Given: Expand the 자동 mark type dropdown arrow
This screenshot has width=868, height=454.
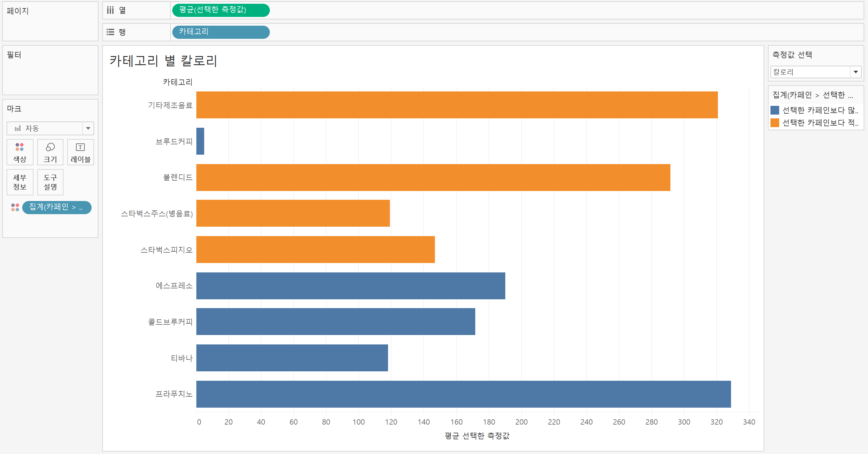Looking at the screenshot, I should [88, 128].
